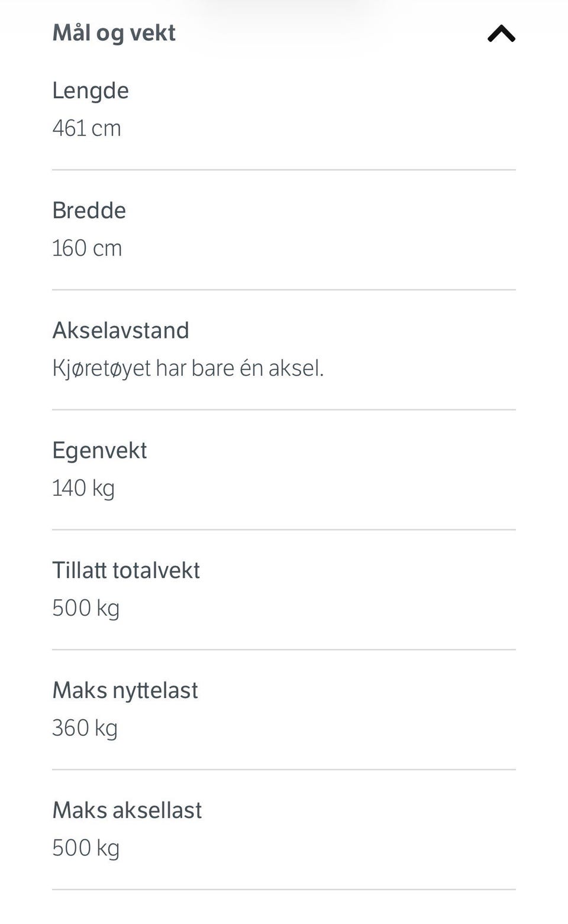The width and height of the screenshot is (568, 924).
Task: Select the Egenvekt label
Action: 99,451
